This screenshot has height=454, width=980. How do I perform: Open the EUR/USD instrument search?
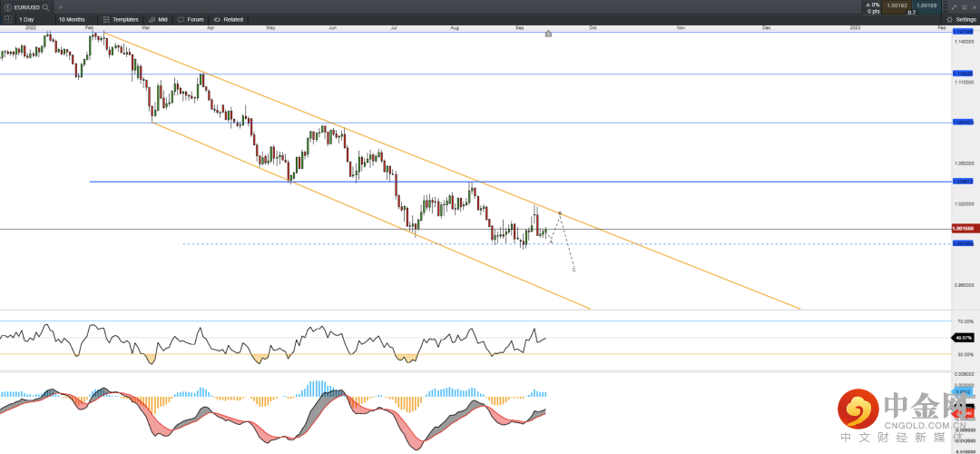coord(47,7)
